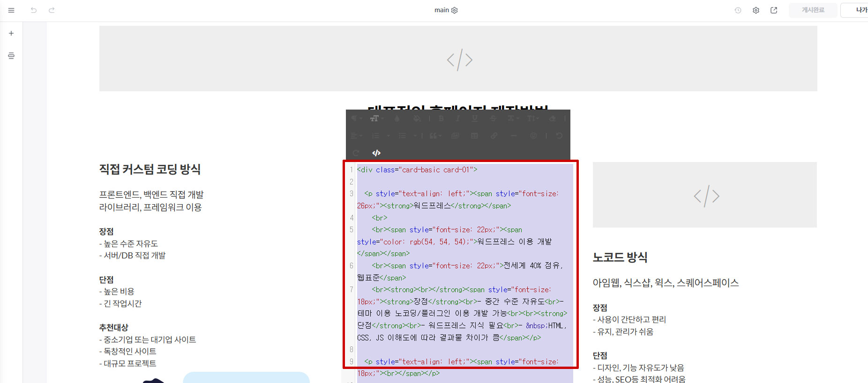Toggle italic formatting in editor toolbar
Image resolution: width=868 pixels, height=383 pixels.
pyautogui.click(x=458, y=118)
